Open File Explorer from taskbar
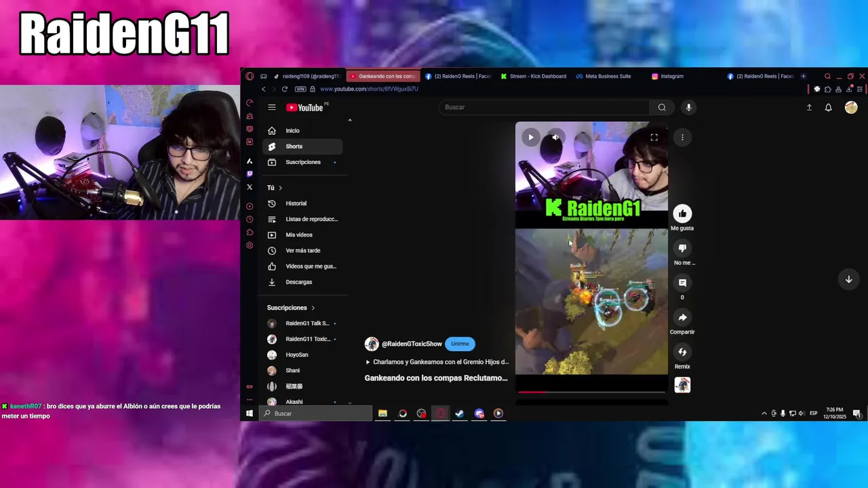Viewport: 868px width, 488px height. pos(382,413)
